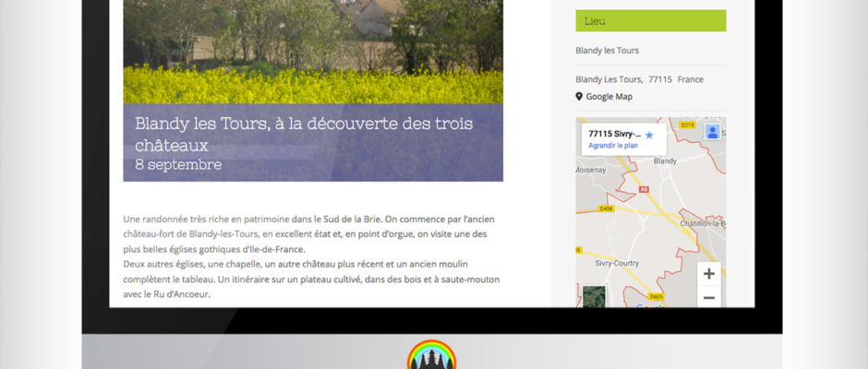Open the Google Map link
This screenshot has height=369, width=868.
609,96
